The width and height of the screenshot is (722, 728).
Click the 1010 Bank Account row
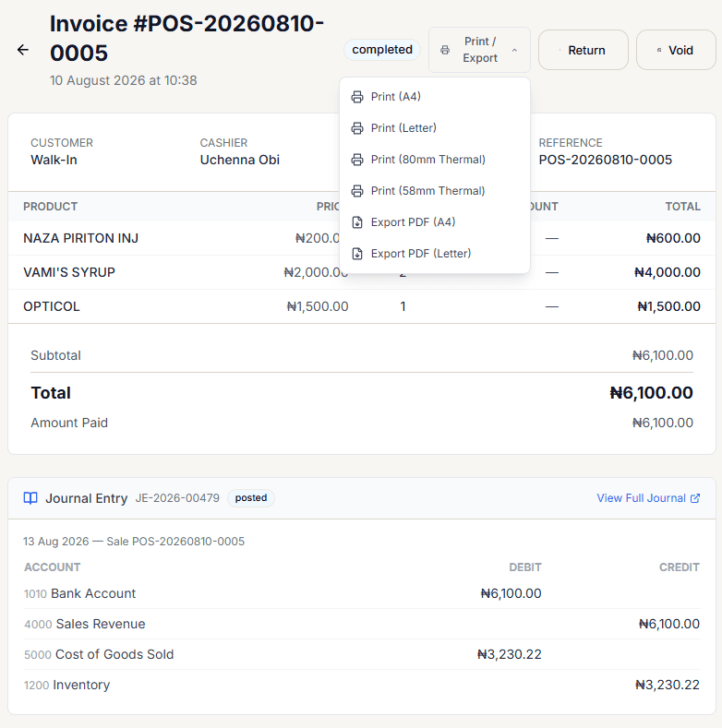pos(362,593)
